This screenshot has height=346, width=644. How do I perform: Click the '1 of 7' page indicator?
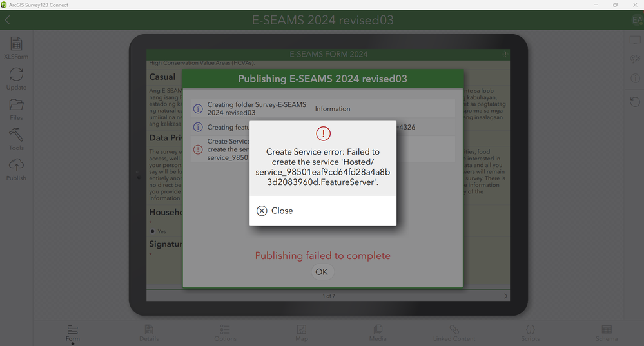pyautogui.click(x=329, y=296)
